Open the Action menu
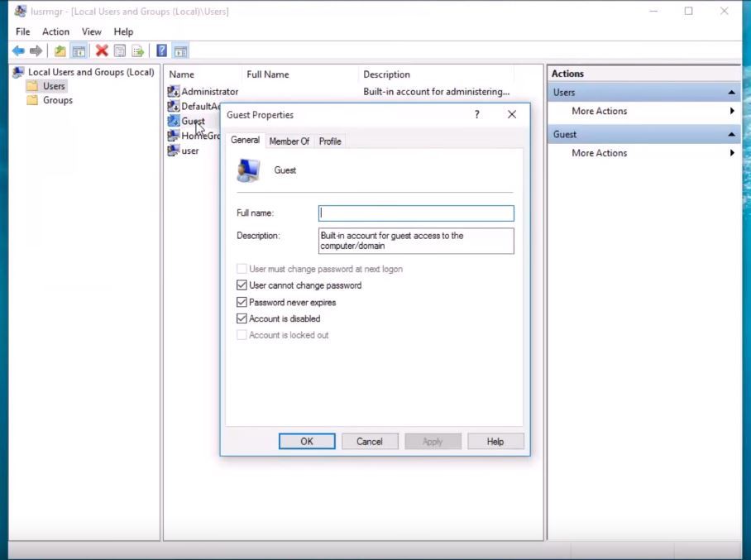This screenshot has height=560, width=751. tap(55, 31)
